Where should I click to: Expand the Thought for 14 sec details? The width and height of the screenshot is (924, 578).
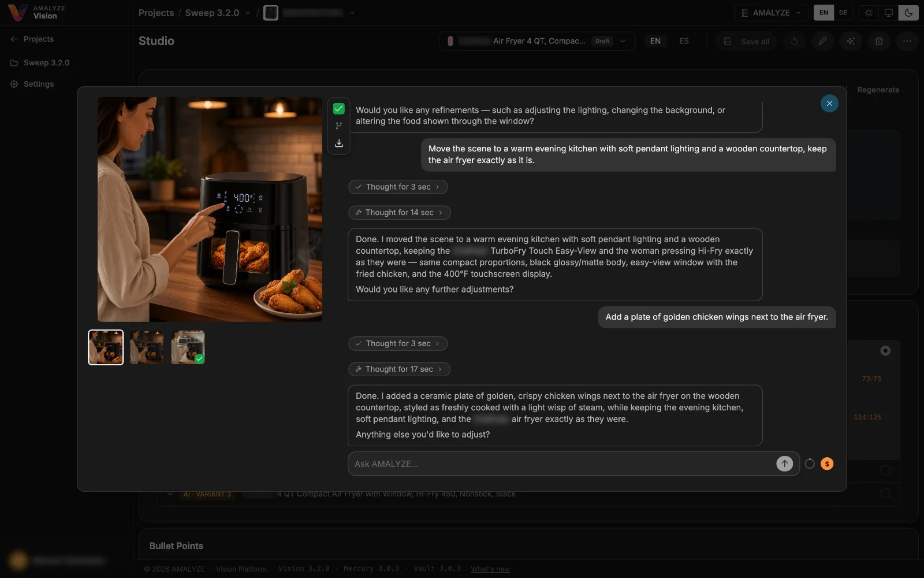point(400,212)
